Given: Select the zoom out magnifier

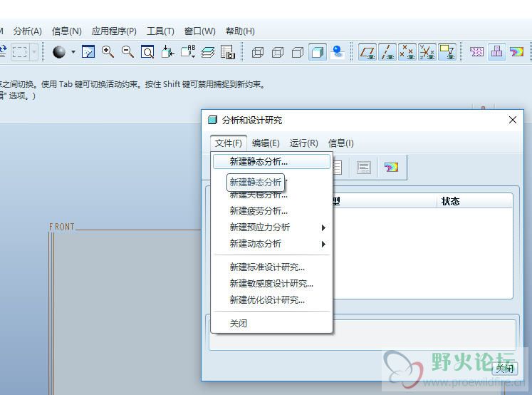Looking at the screenshot, I should pos(127,52).
